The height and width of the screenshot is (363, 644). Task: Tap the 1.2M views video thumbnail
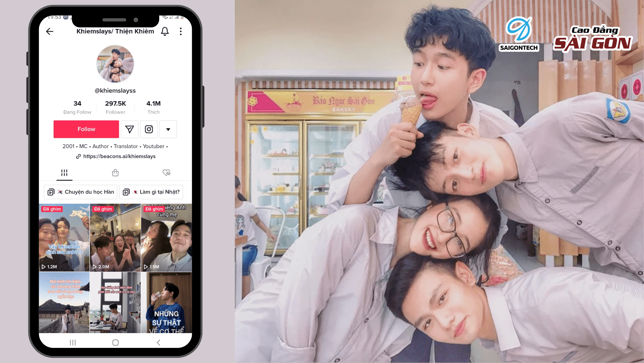[x=65, y=238]
